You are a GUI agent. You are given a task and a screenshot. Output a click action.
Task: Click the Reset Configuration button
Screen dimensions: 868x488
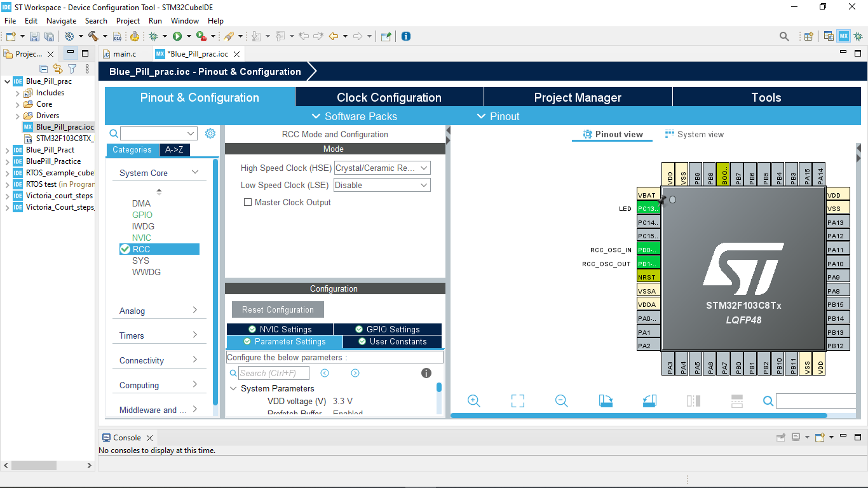278,309
